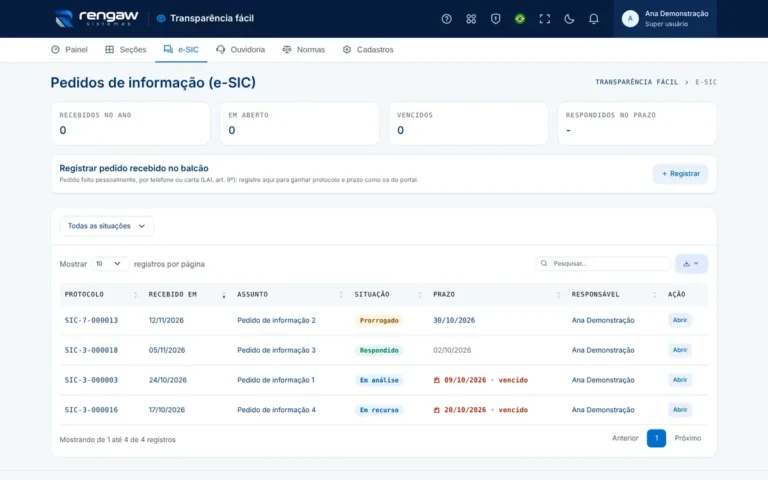Click subject Pedido de informação 4
The height and width of the screenshot is (480, 768).
coord(276,410)
